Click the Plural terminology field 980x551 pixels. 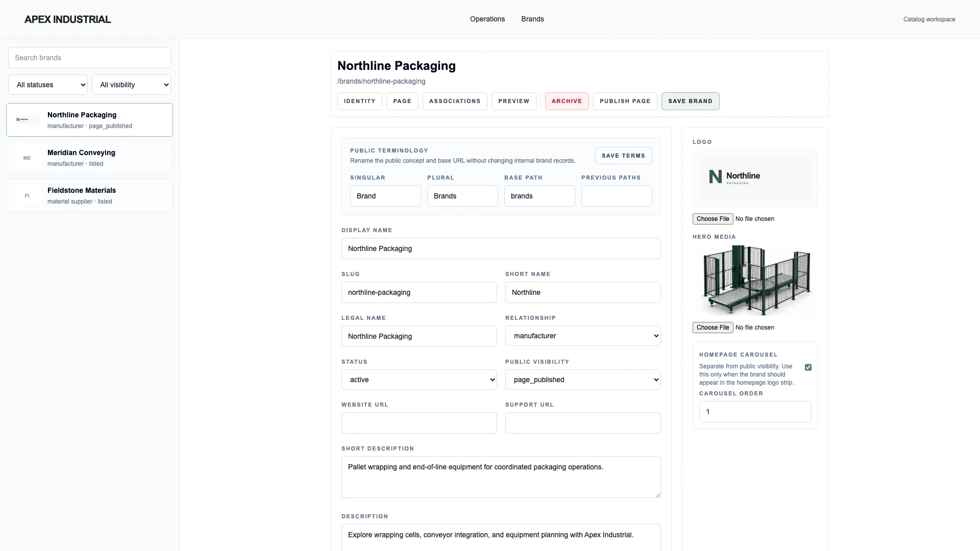point(462,196)
